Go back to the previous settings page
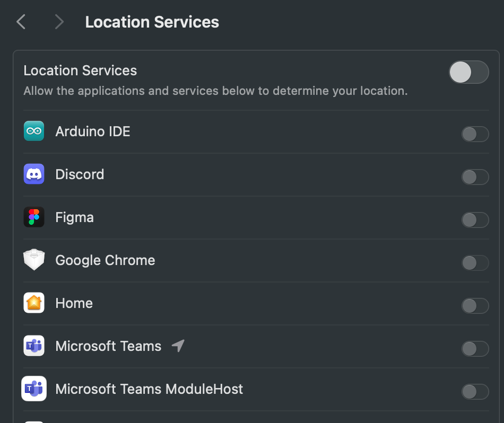Viewport: 504px width, 423px height. 21,22
